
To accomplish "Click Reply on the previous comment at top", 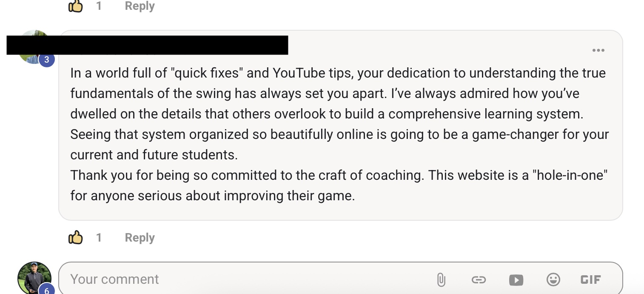I will click(x=140, y=6).
